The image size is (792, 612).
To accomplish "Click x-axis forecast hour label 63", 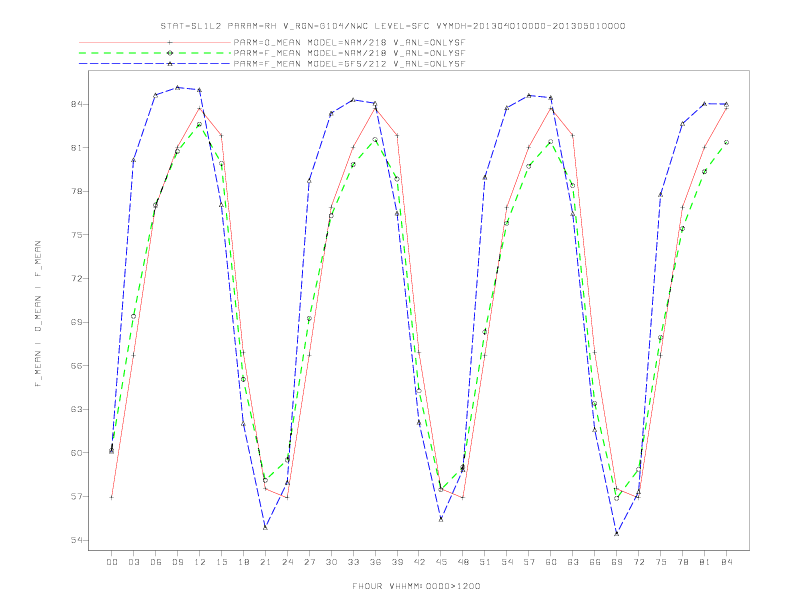I will [573, 562].
